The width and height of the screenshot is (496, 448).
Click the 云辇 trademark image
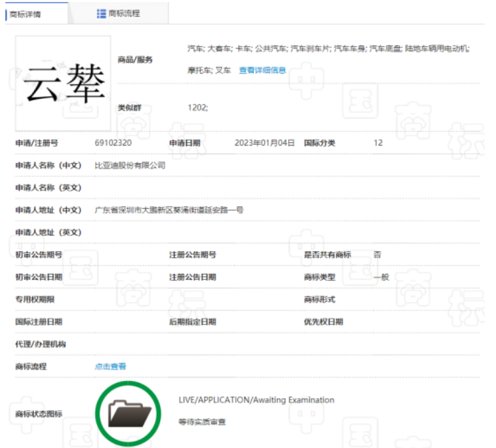[x=63, y=83]
